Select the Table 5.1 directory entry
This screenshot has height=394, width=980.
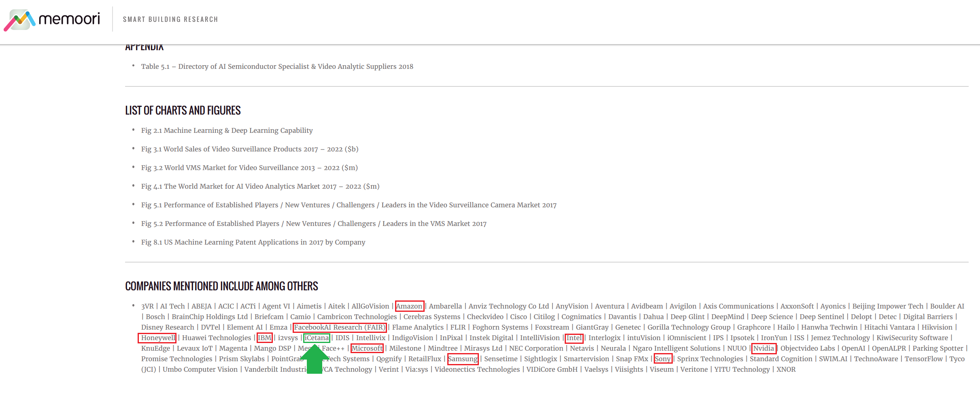[277, 66]
